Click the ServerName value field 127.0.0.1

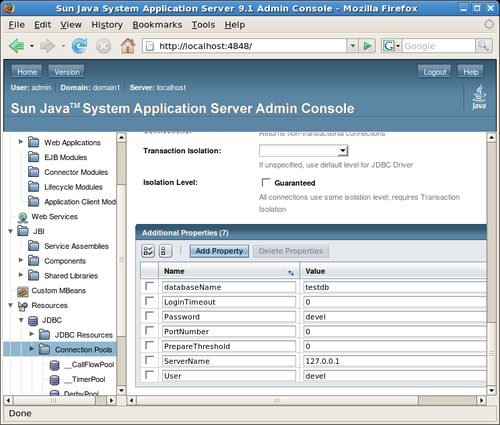click(395, 361)
